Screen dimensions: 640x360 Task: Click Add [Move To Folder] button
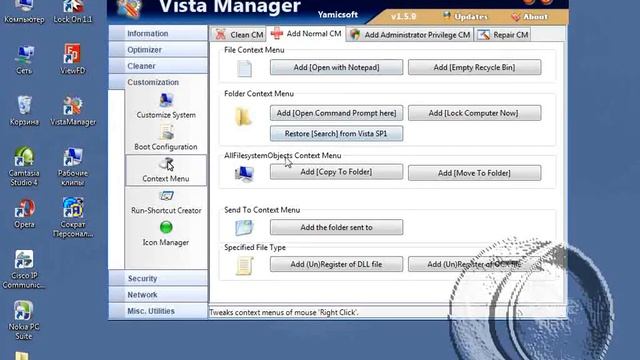coord(474,173)
